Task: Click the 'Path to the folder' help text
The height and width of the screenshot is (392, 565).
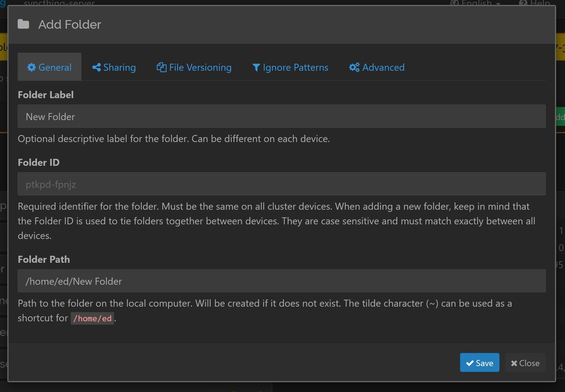Action: click(x=265, y=311)
